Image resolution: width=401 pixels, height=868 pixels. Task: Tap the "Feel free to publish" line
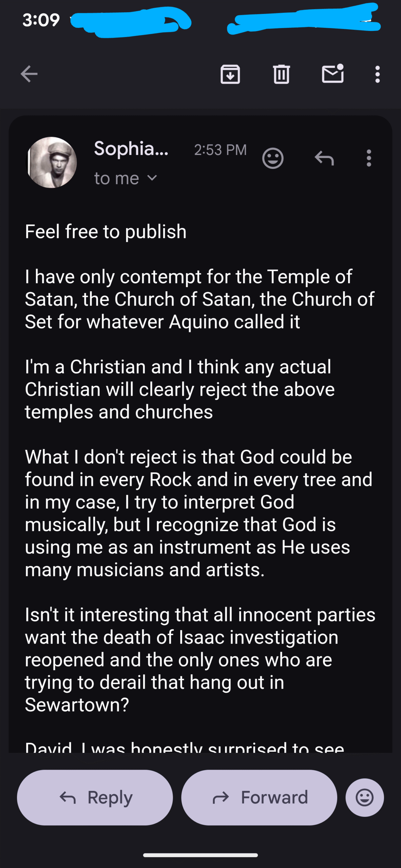pyautogui.click(x=106, y=232)
